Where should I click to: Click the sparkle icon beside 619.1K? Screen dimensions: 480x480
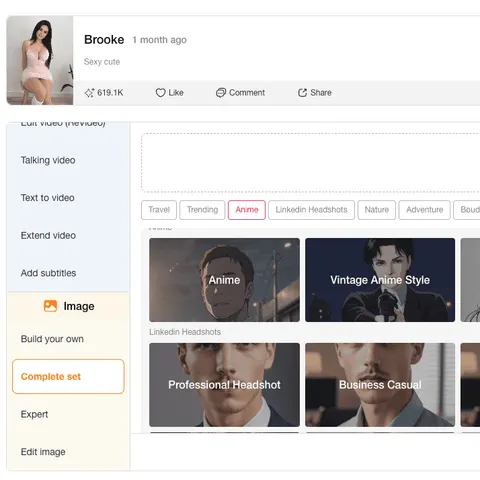coord(89,93)
